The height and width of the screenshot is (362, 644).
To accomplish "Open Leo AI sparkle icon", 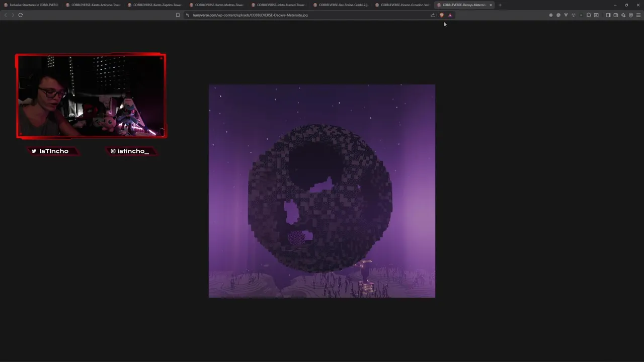I will pyautogui.click(x=623, y=15).
